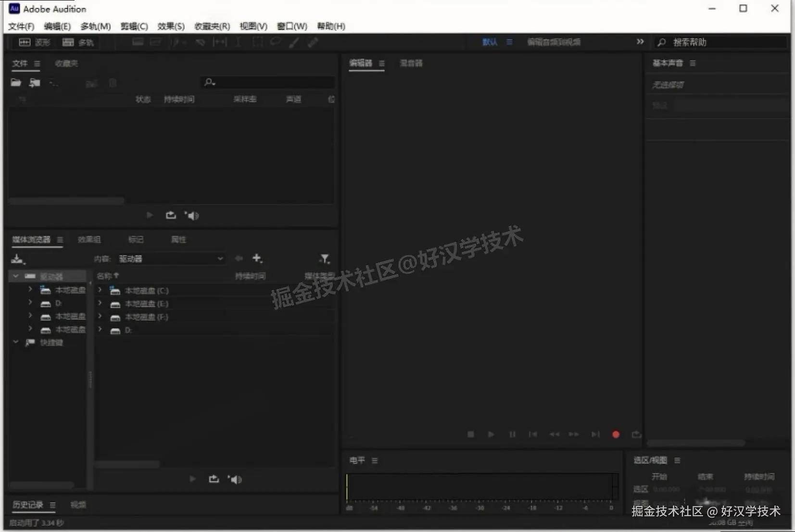Switch to the 混音器 tab

(x=411, y=63)
